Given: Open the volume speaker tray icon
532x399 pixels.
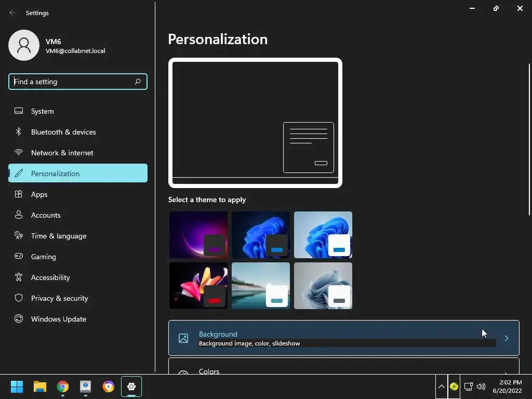Looking at the screenshot, I should [x=481, y=387].
